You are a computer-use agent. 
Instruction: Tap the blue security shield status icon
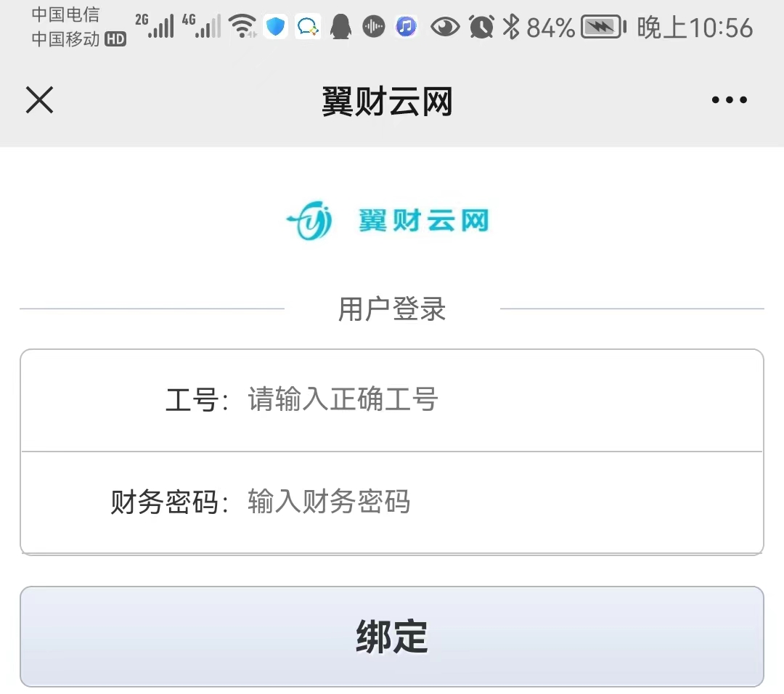point(275,27)
